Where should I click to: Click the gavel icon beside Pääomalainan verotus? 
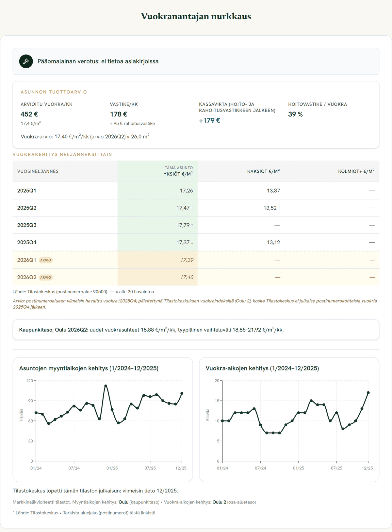26,61
